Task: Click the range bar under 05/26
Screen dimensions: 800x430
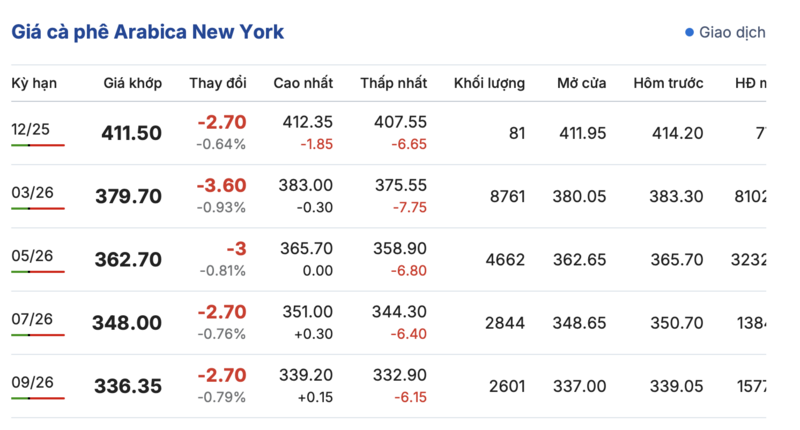Action: tap(38, 271)
